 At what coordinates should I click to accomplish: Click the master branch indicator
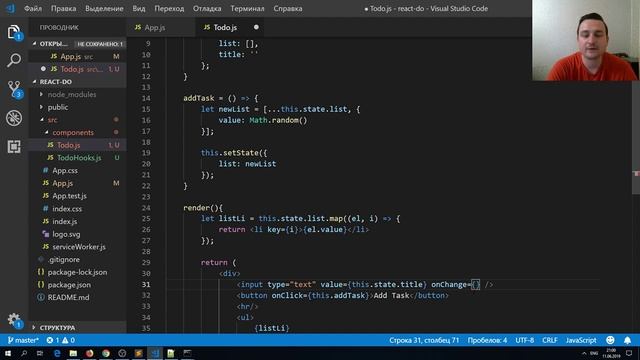(23, 340)
